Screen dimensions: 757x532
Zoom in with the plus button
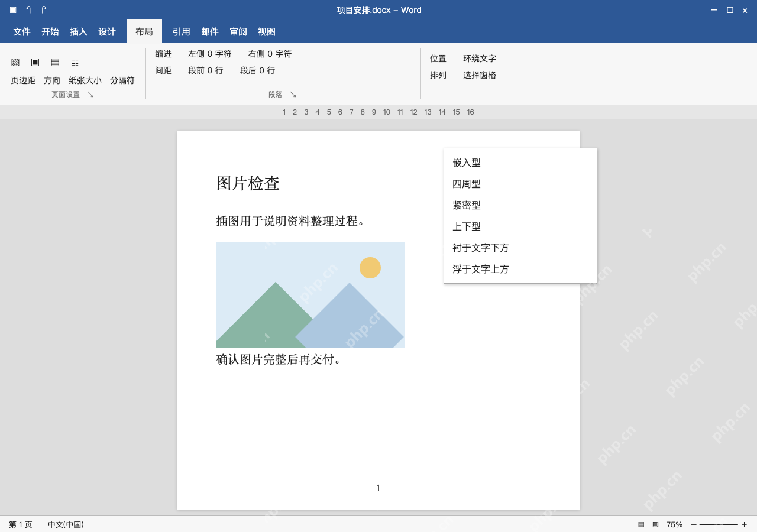744,524
